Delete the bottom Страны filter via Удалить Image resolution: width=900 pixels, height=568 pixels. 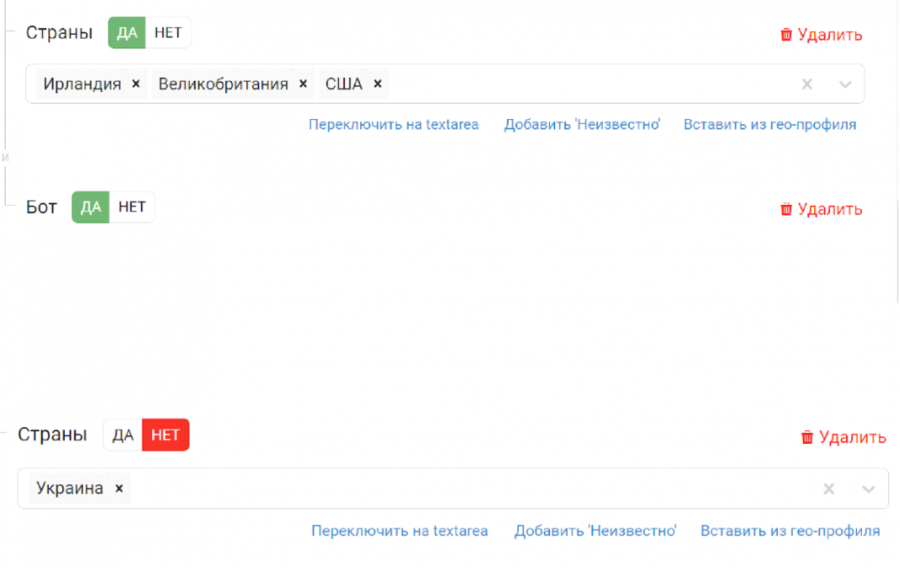click(844, 437)
